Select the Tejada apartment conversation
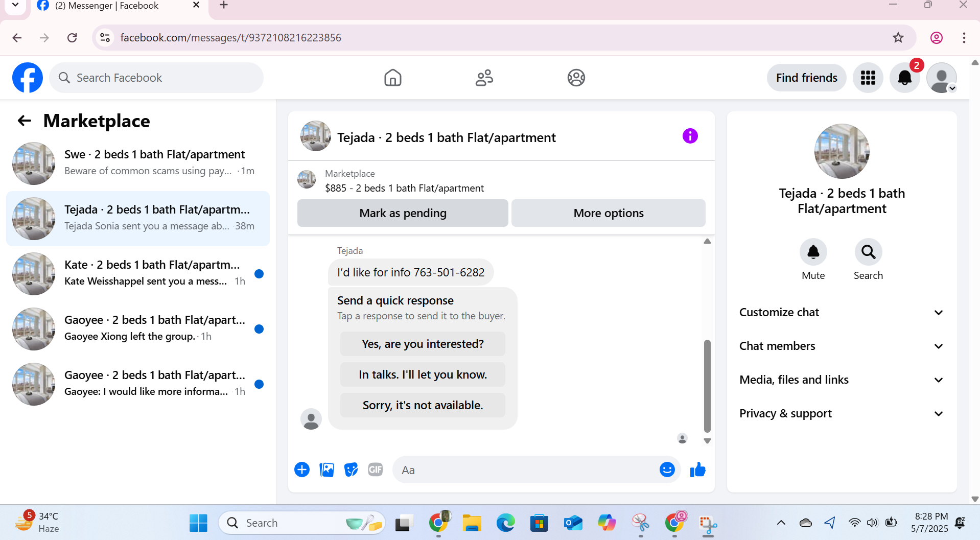Image resolution: width=980 pixels, height=540 pixels. pos(138,219)
